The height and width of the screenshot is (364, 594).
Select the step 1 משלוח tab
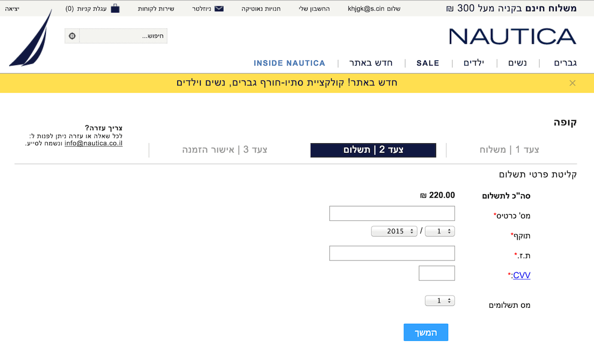(509, 150)
